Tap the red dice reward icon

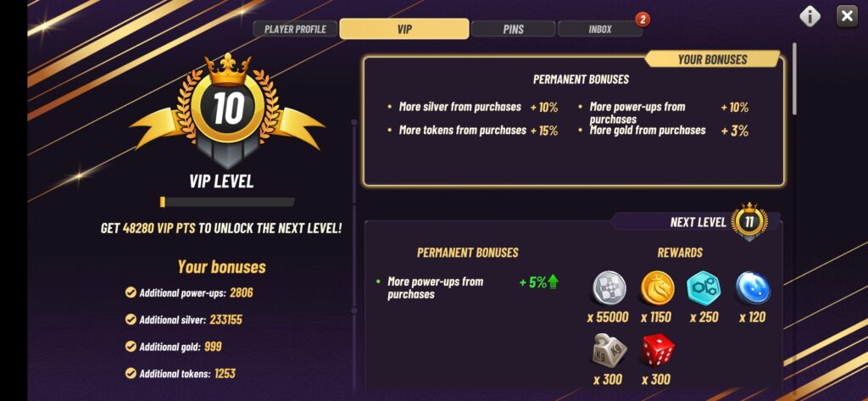(656, 349)
